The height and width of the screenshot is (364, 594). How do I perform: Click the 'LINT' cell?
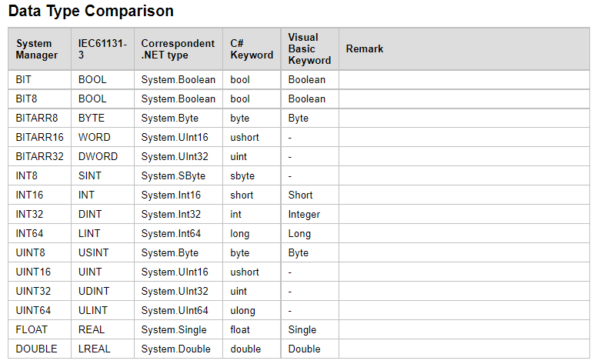pos(102,233)
